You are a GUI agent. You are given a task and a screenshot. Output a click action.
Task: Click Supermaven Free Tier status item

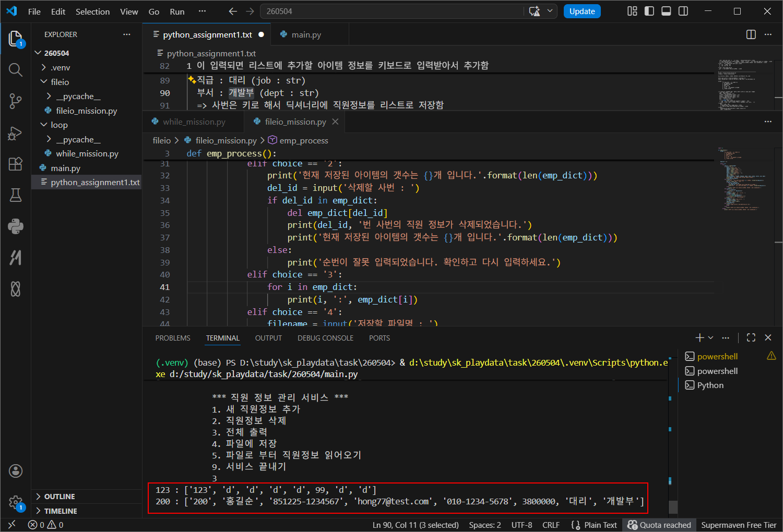[x=739, y=525]
